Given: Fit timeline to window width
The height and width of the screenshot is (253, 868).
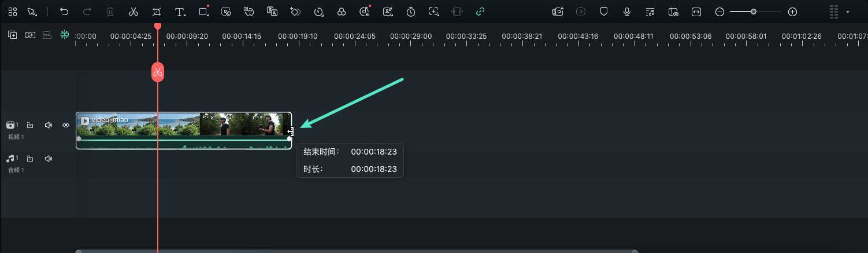Looking at the screenshot, I should pyautogui.click(x=696, y=12).
